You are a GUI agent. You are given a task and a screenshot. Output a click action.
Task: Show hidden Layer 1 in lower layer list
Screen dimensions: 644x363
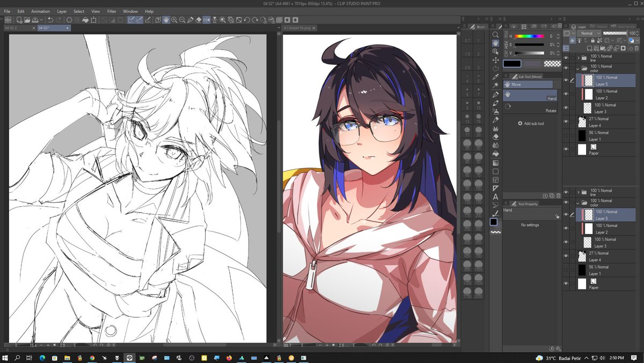pos(566,270)
